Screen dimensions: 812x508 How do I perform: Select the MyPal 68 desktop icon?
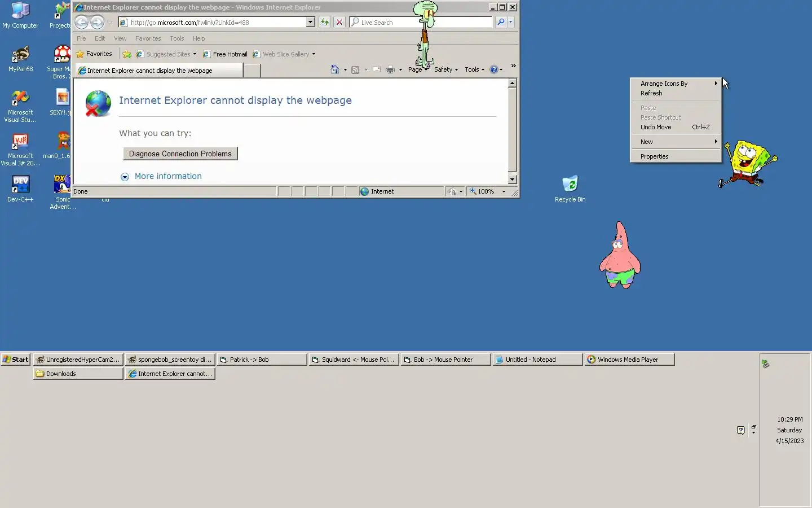click(x=20, y=59)
